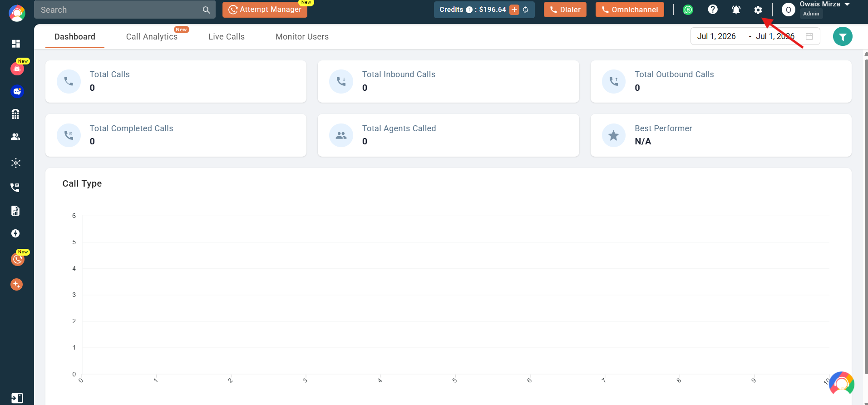
Task: Switch to the Dashboard tab
Action: coord(75,37)
